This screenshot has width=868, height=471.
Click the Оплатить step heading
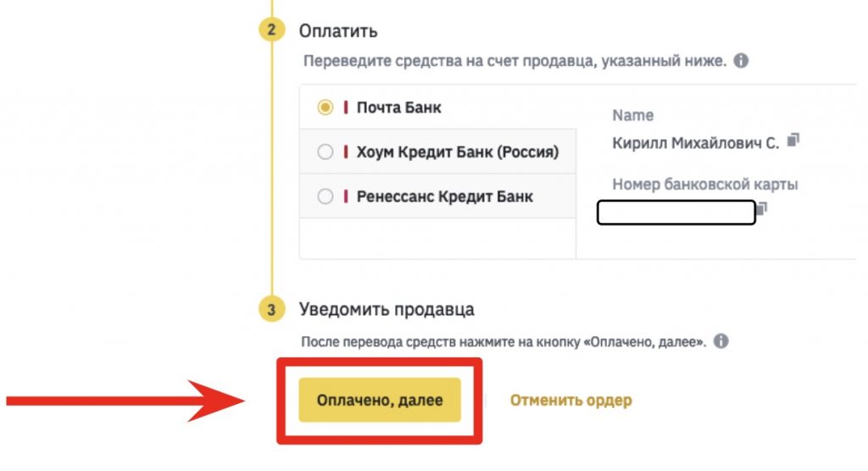pos(338,32)
